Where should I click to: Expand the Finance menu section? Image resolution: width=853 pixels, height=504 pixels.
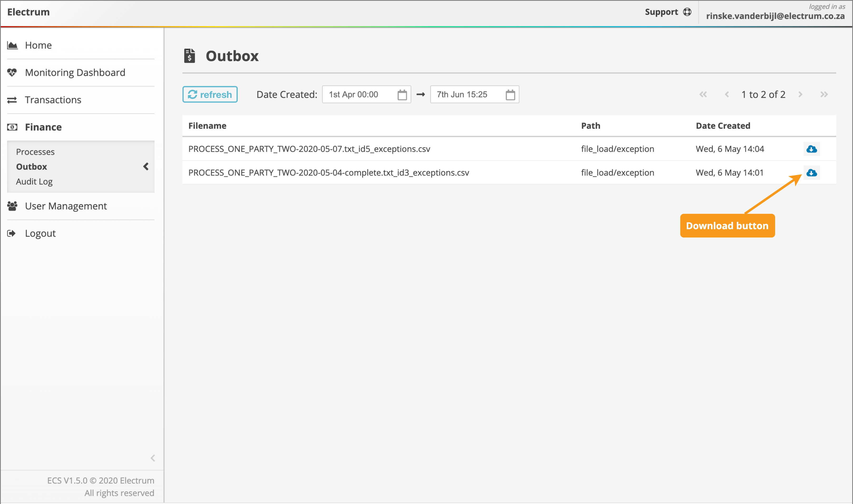pyautogui.click(x=43, y=127)
